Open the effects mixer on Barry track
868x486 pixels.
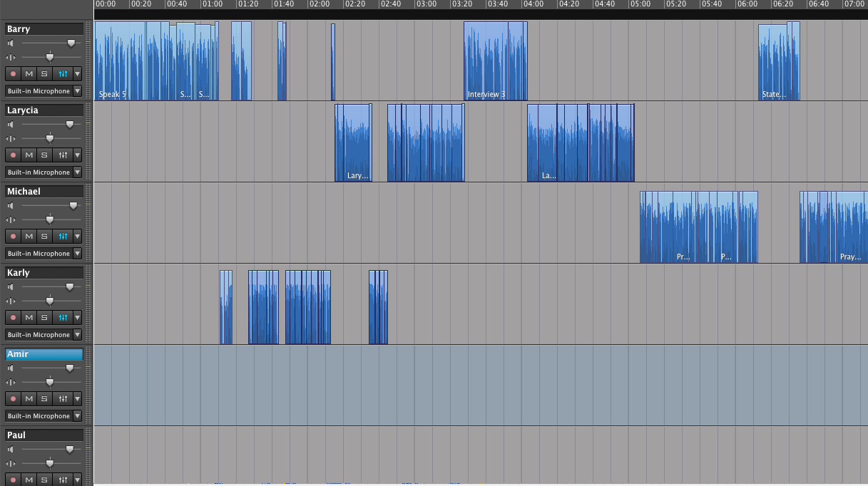(x=63, y=73)
